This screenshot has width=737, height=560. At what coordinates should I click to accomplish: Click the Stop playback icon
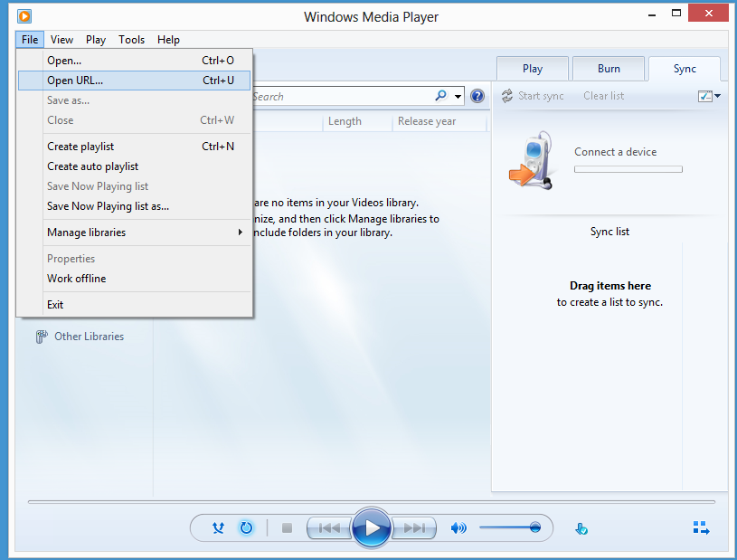[286, 527]
